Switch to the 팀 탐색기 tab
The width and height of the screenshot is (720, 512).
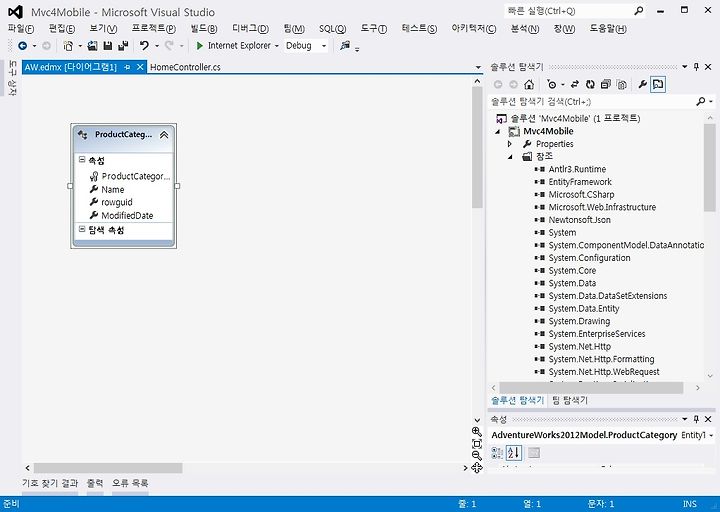(570, 400)
